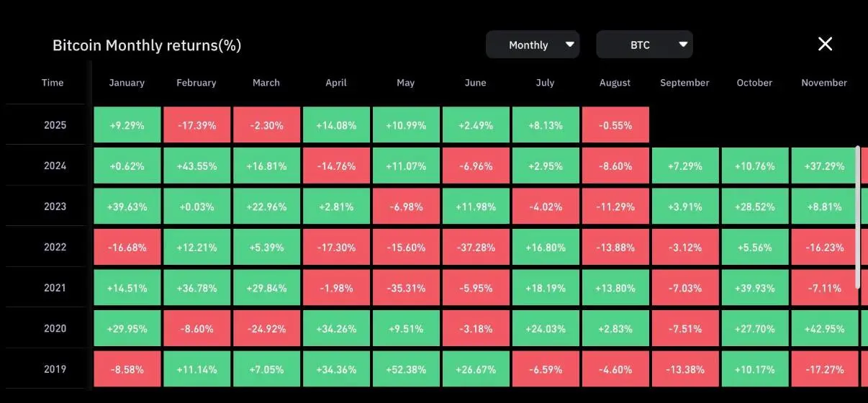This screenshot has width=868, height=403.
Task: Click the arrow on the Monthly dropdown
Action: coord(570,45)
